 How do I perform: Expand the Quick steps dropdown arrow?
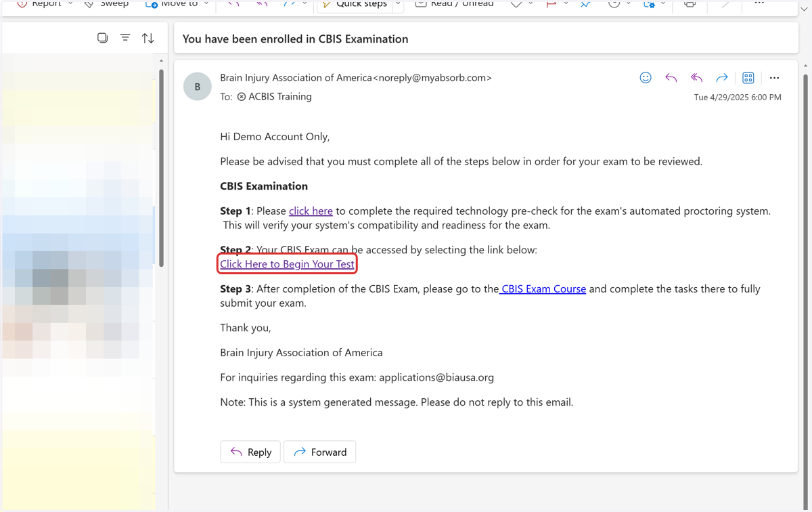point(398,4)
